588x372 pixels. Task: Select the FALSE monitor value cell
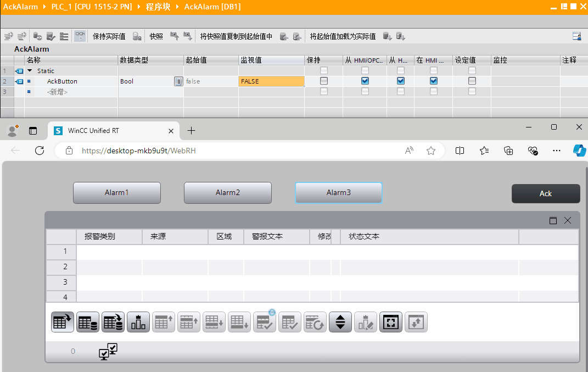271,81
